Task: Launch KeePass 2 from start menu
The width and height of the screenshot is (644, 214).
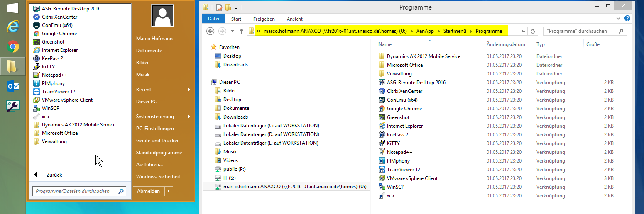Action: [48, 58]
